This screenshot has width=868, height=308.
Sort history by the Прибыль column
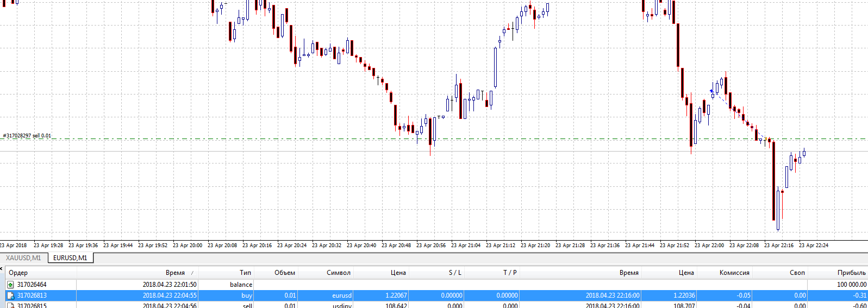coord(852,273)
